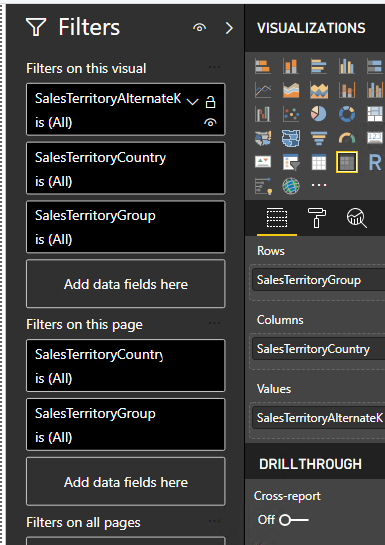Viewport: 385px width, 545px height.
Task: Select Line and stacked column chart visual
Action: click(x=347, y=90)
